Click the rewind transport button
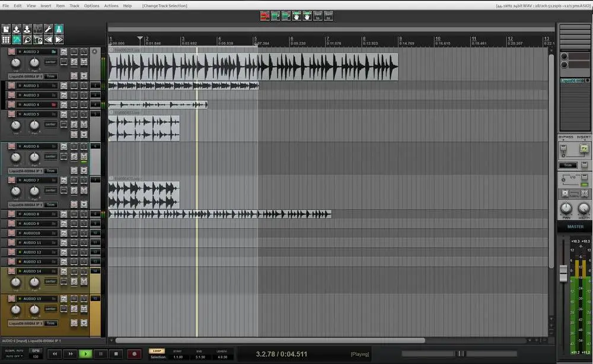Viewport: 593px width, 364px height. point(55,354)
